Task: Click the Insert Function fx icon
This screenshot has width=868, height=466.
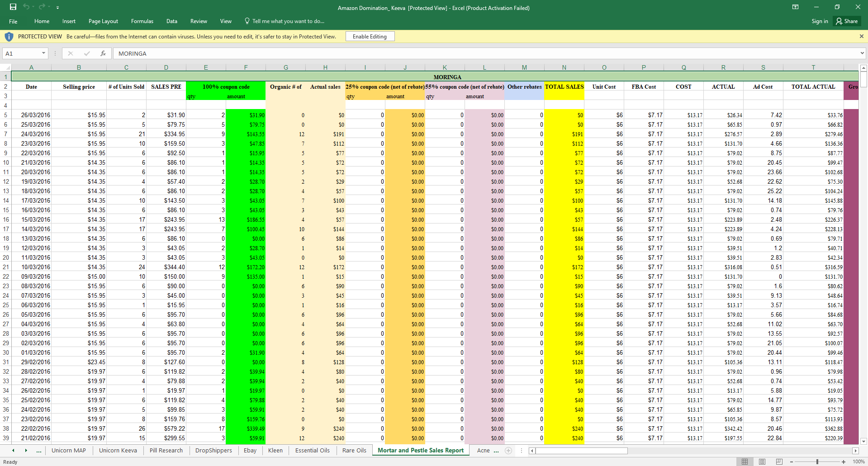Action: (103, 53)
